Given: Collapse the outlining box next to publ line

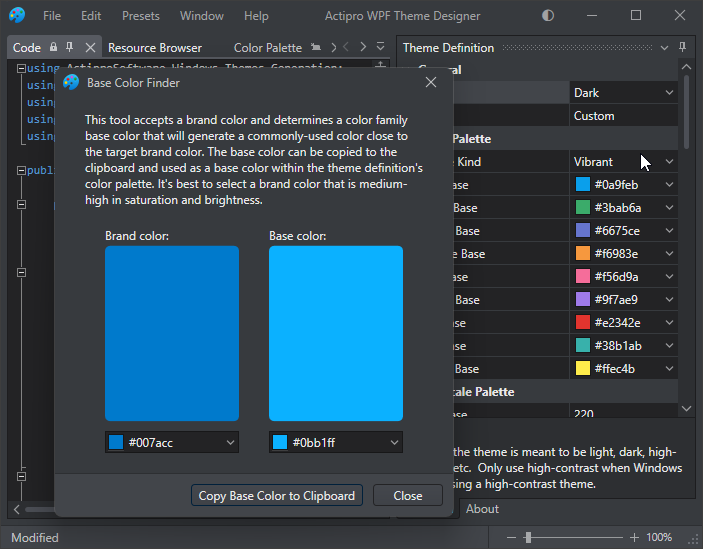Looking at the screenshot, I should click(21, 170).
